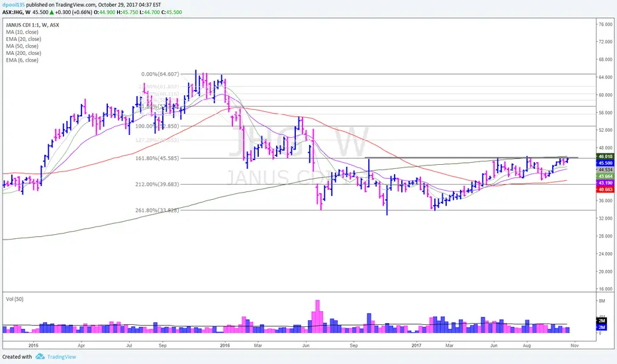Click the 68.000 price axis label

tap(606, 60)
